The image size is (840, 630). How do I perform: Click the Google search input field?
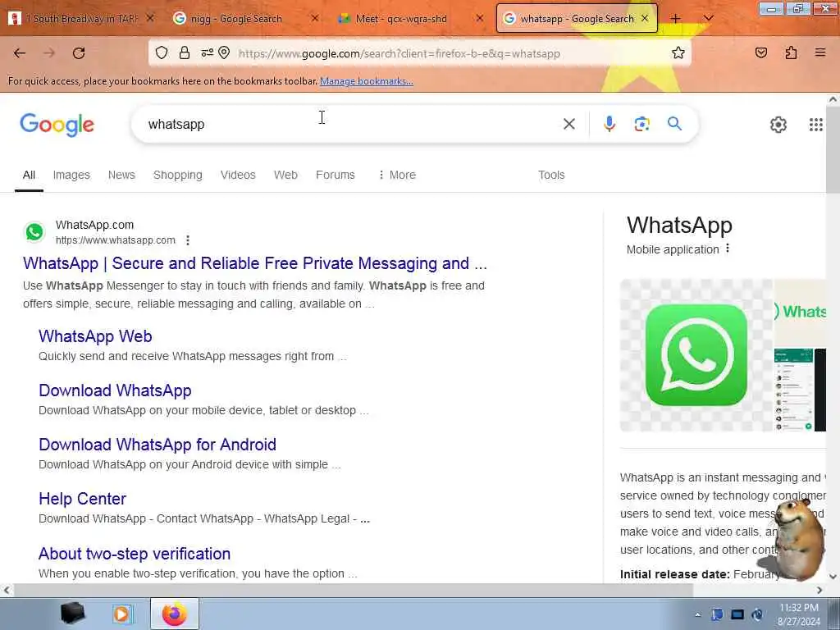click(351, 125)
